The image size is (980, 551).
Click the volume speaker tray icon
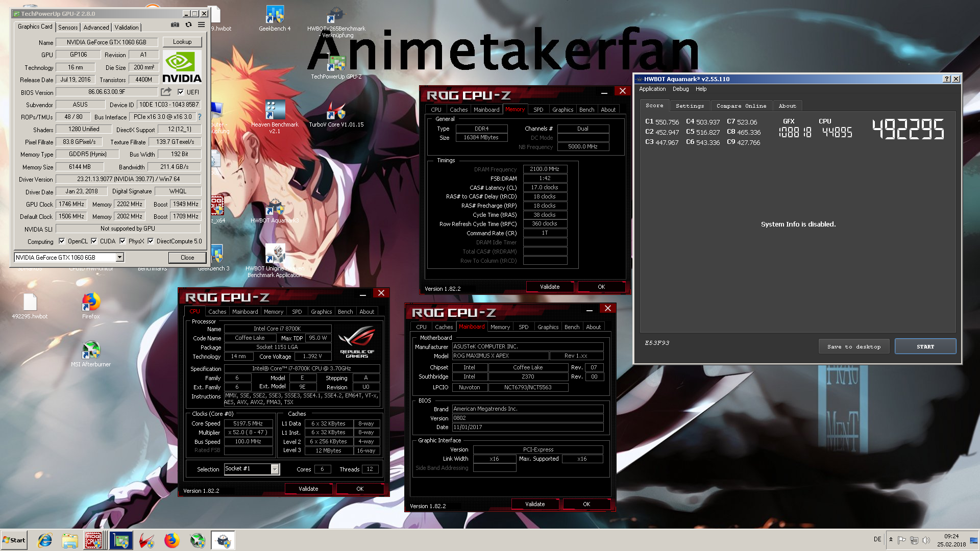point(926,540)
